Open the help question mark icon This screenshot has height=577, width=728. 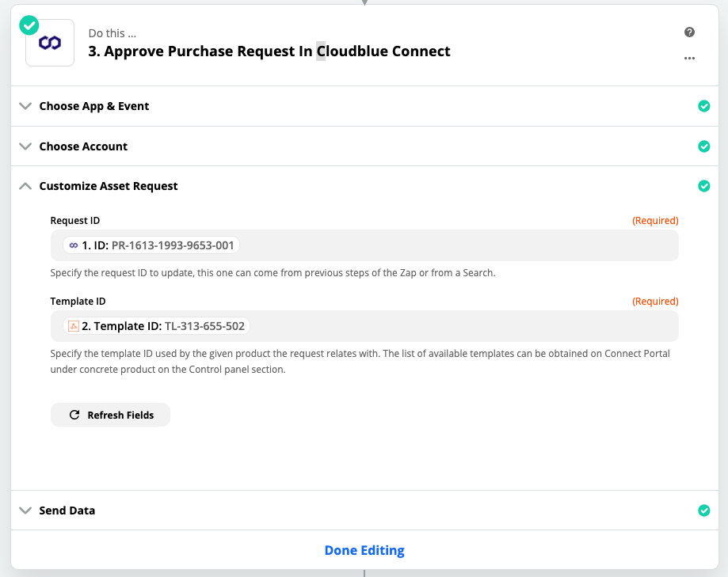(689, 32)
